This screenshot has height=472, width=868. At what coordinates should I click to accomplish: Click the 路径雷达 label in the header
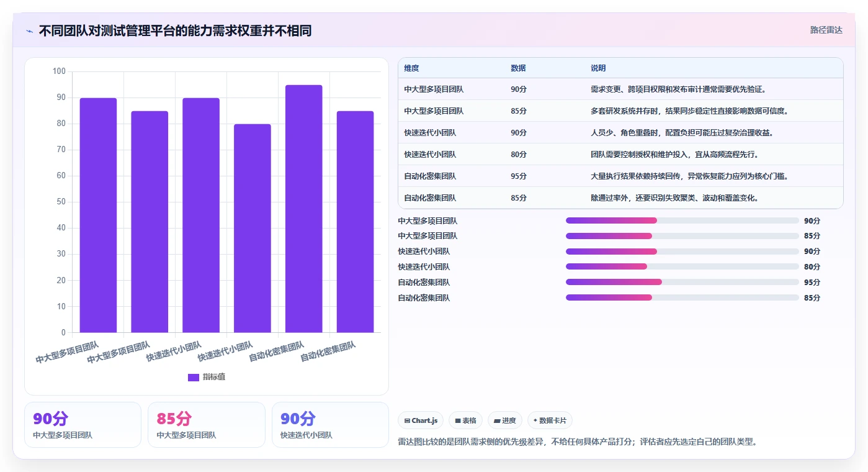pyautogui.click(x=826, y=30)
